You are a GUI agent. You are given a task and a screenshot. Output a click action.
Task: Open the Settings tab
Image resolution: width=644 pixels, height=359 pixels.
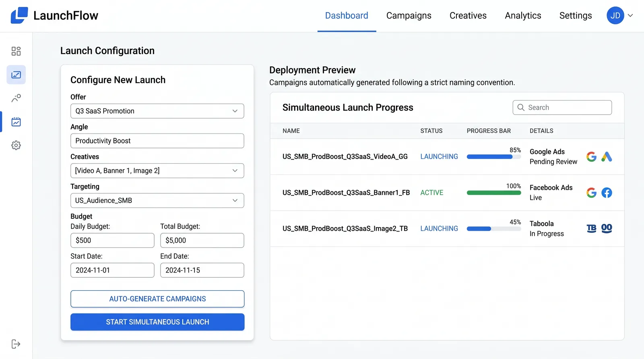click(x=576, y=16)
